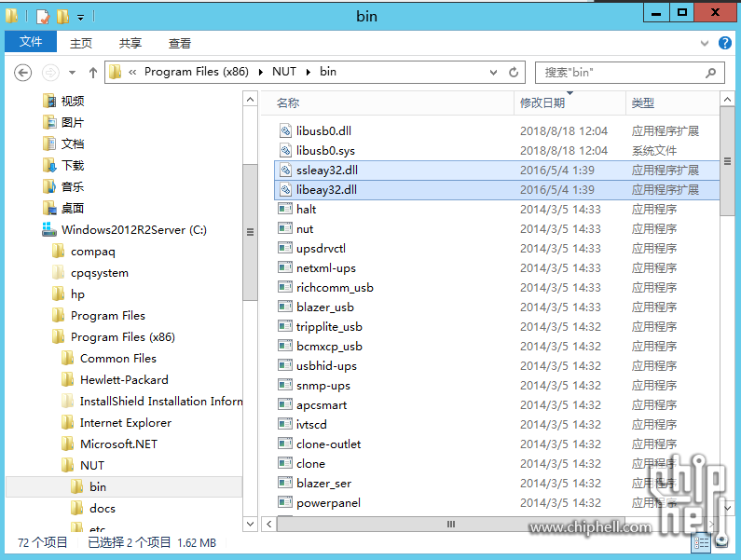
Task: Click the blazer_usb application icon
Action: 285,307
